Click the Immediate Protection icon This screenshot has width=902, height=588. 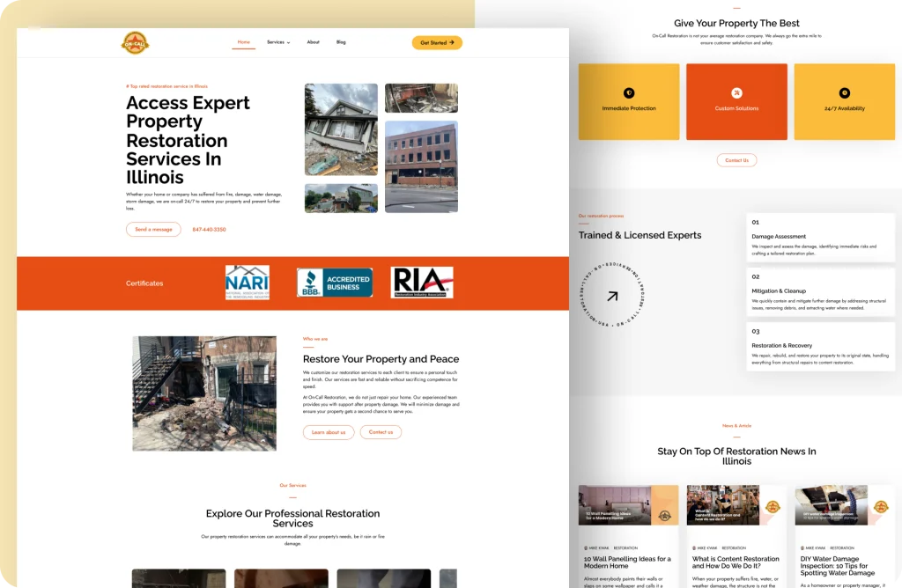click(629, 93)
